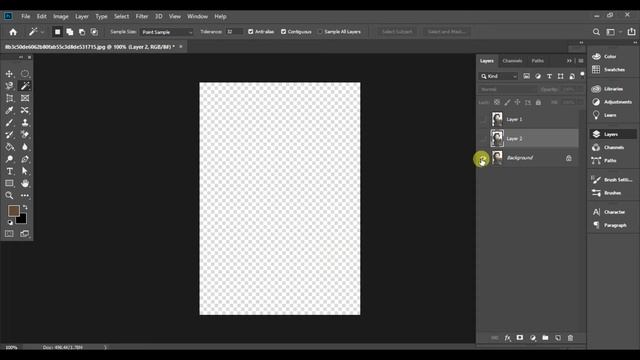Viewport: 640px width, 360px height.
Task: Select the Clone Stamp tool
Action: (25, 122)
